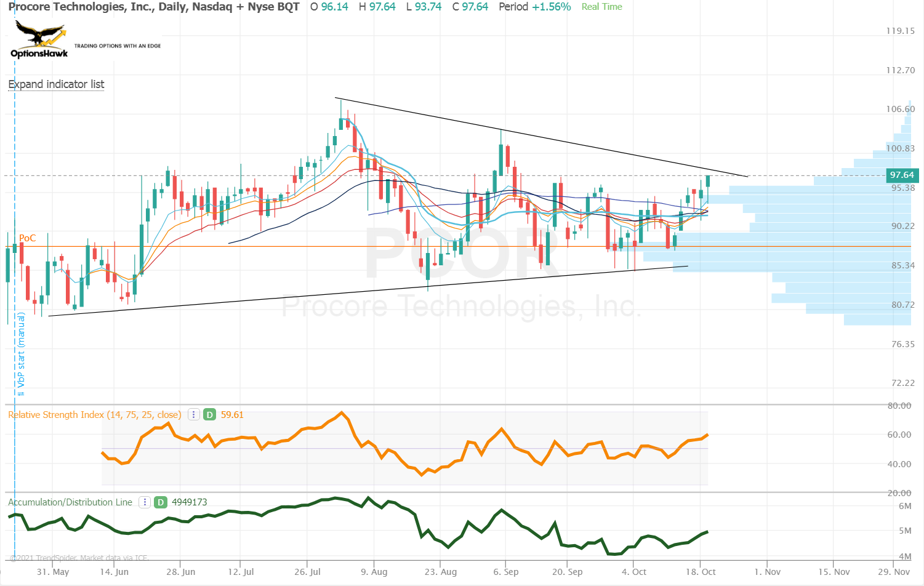
Task: Click the high price H 97.64
Action: click(x=377, y=7)
